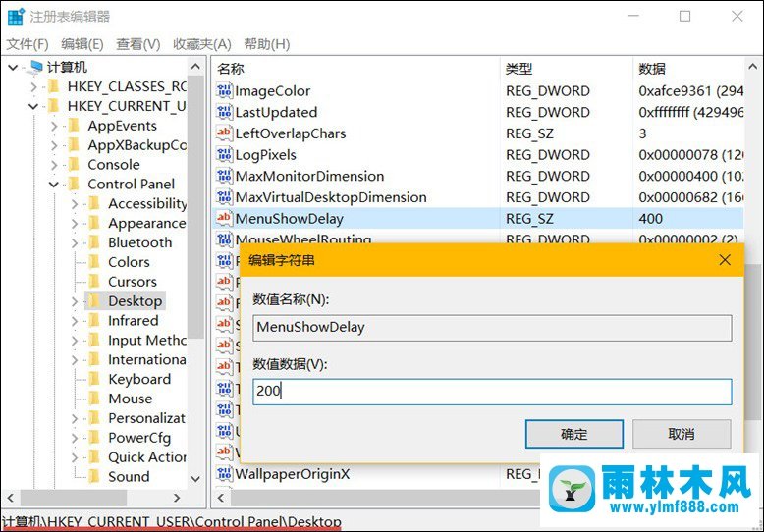
Task: Click the MaxVirtualDesktopDimension value icon
Action: pyautogui.click(x=224, y=197)
